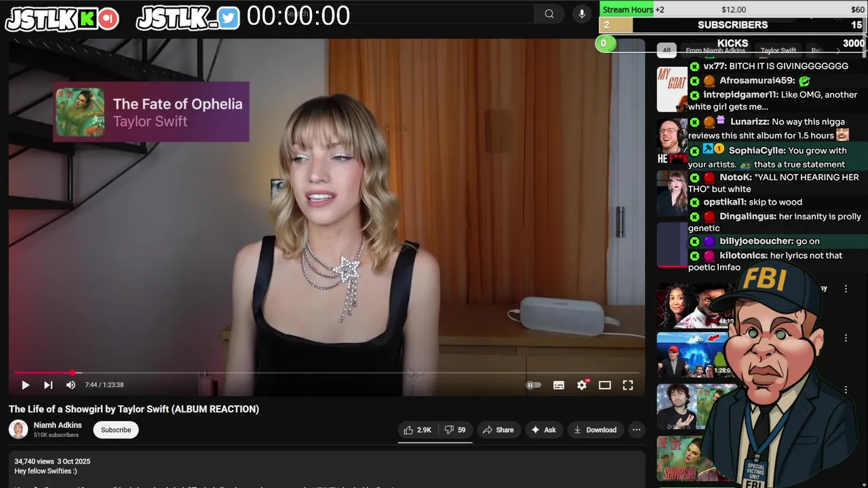Select the Taylor Swift filter chip

(x=778, y=50)
